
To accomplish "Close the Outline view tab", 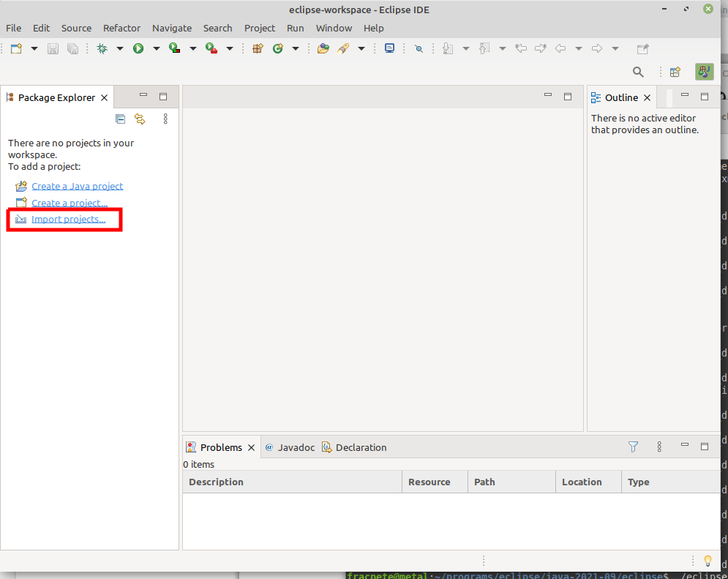I will (x=648, y=97).
